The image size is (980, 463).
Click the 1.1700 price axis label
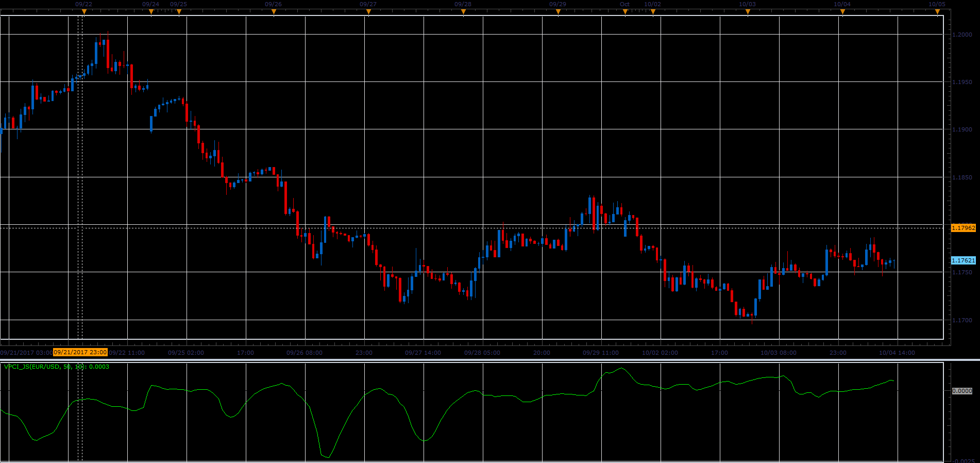click(x=962, y=320)
